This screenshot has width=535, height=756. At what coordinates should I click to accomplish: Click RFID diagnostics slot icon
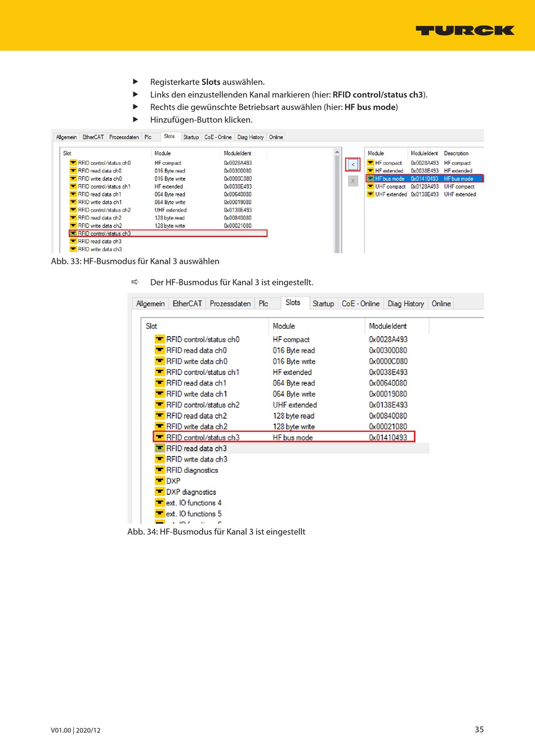pyautogui.click(x=160, y=470)
